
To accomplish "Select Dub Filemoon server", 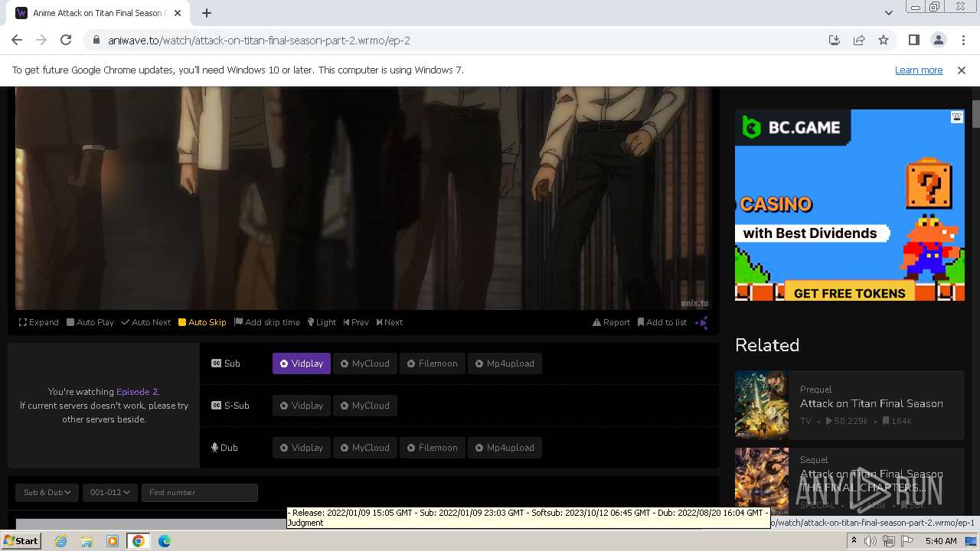I will click(x=433, y=448).
